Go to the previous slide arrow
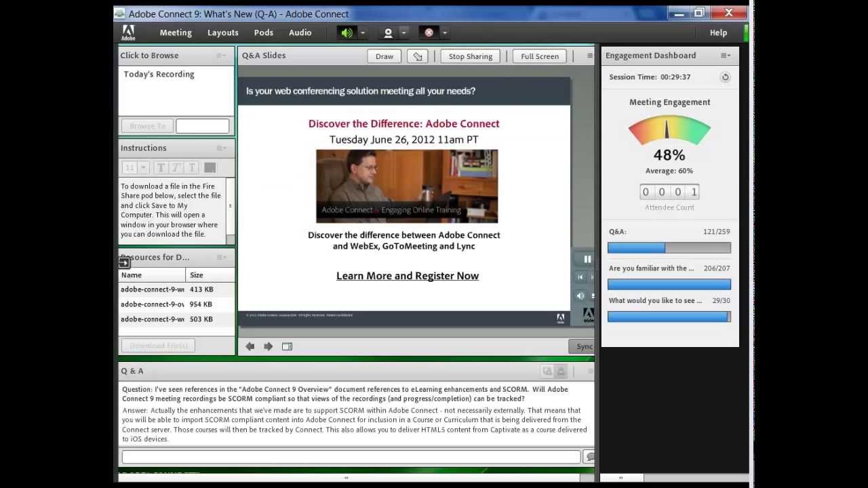Screen dimensions: 868x488 coord(250,346)
